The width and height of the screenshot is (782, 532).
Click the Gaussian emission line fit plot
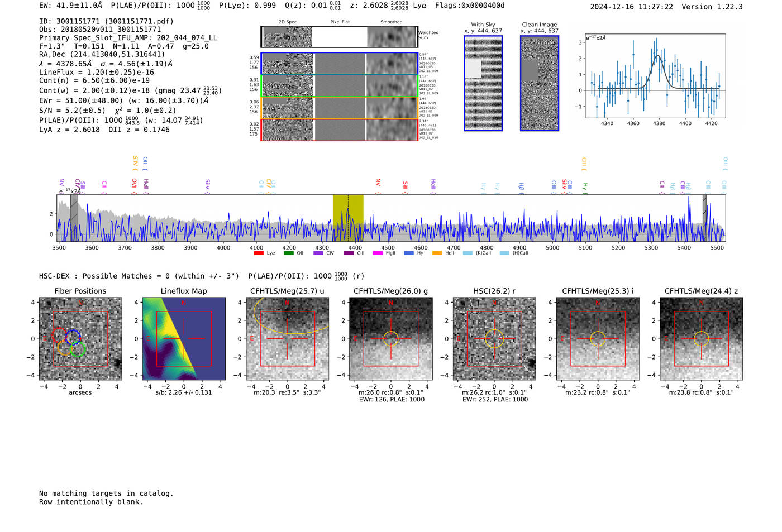click(655, 76)
